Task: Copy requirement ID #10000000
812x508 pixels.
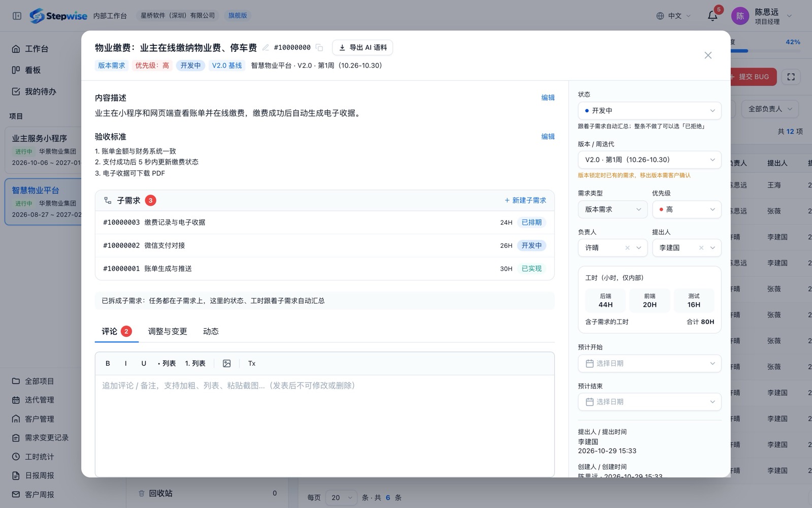Action: 319,47
